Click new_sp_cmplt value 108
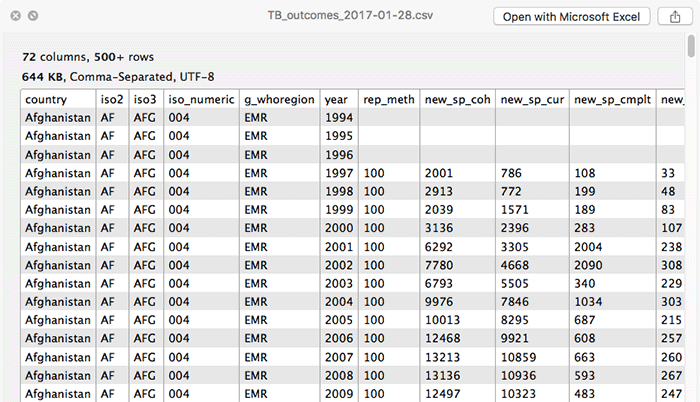The width and height of the screenshot is (700, 402). pos(585,173)
